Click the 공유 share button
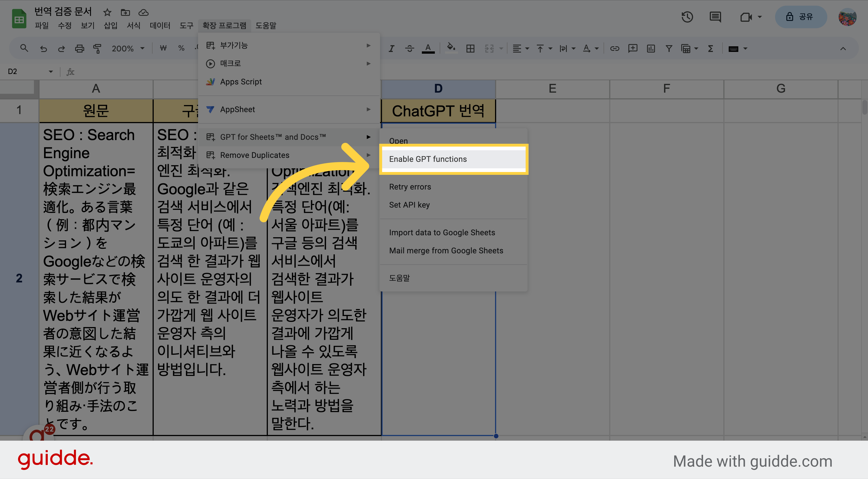The width and height of the screenshot is (868, 479). (801, 17)
